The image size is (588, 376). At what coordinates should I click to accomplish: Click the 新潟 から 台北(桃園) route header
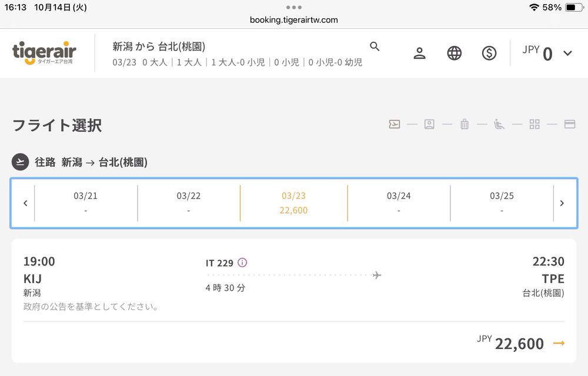pos(159,46)
